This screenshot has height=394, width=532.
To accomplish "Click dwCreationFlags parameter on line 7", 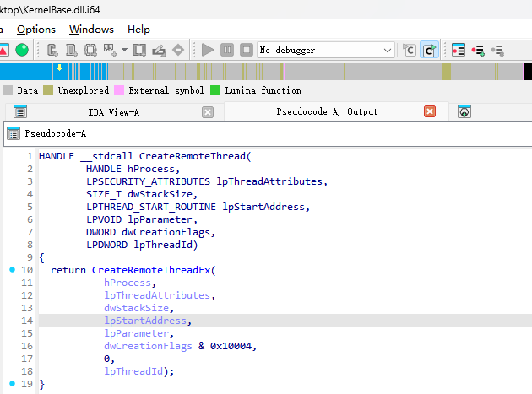I will click(x=166, y=232).
